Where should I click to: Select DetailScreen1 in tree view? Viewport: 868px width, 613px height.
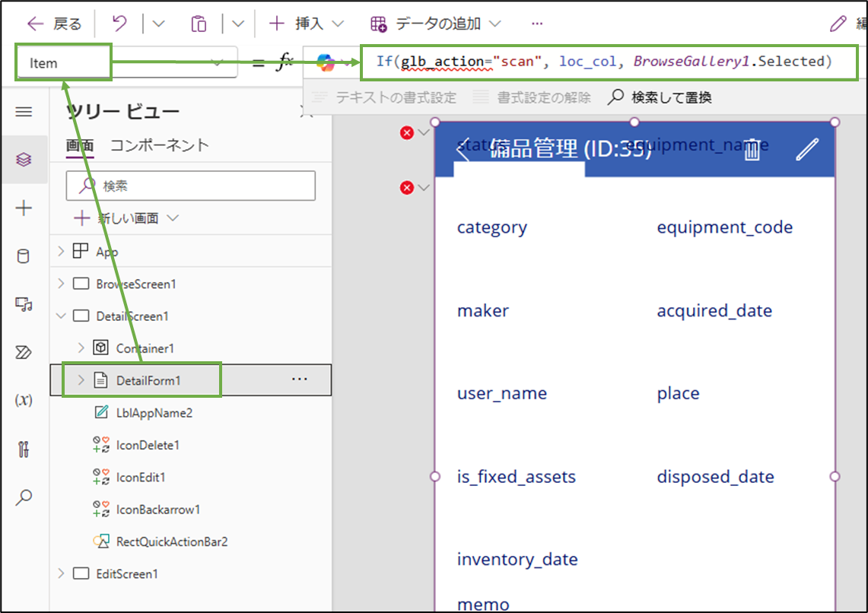[x=132, y=316]
